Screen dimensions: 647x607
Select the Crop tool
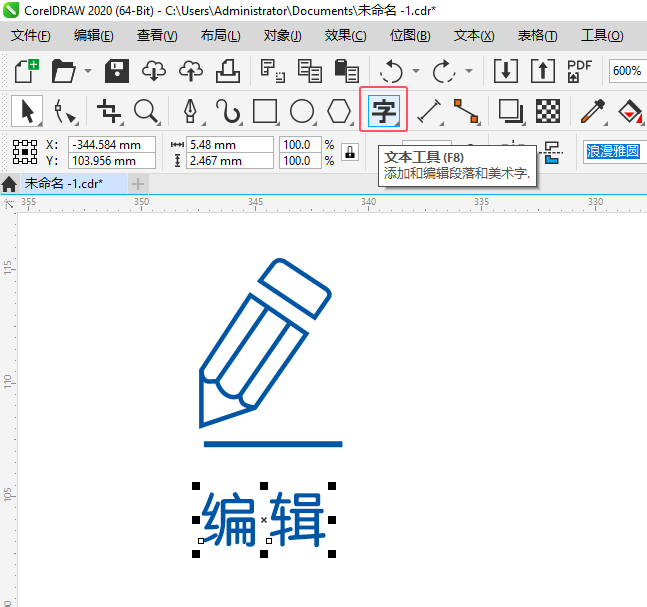coord(109,111)
